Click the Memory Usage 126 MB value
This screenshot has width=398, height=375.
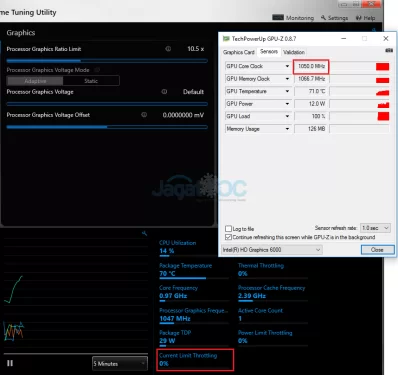coord(311,129)
